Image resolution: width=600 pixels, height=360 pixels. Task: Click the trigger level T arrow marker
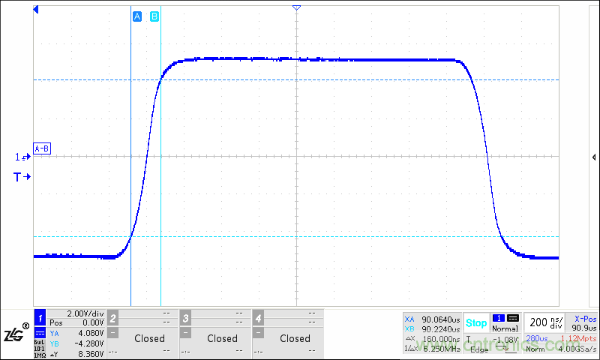click(x=22, y=177)
